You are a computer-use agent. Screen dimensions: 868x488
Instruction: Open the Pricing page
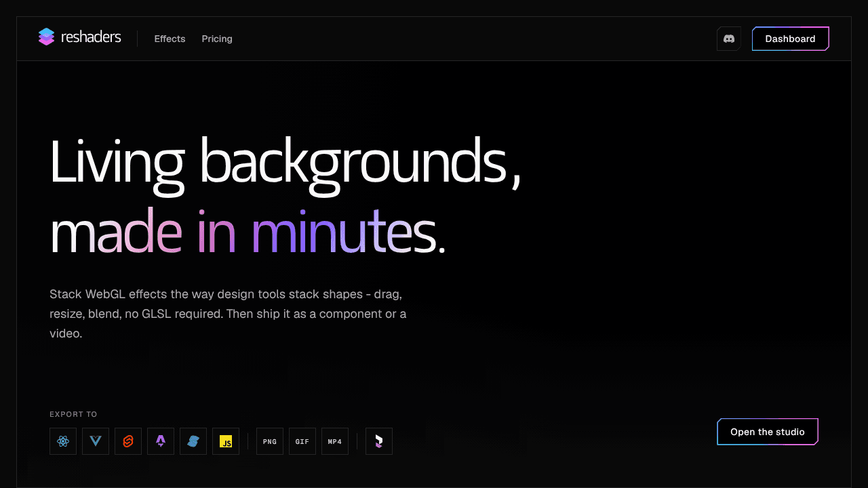(x=217, y=39)
